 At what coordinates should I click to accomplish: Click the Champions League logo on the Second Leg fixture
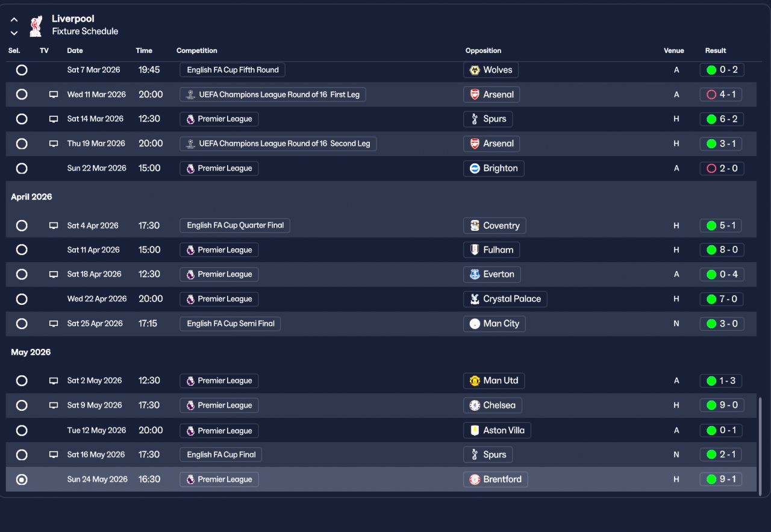pyautogui.click(x=190, y=144)
